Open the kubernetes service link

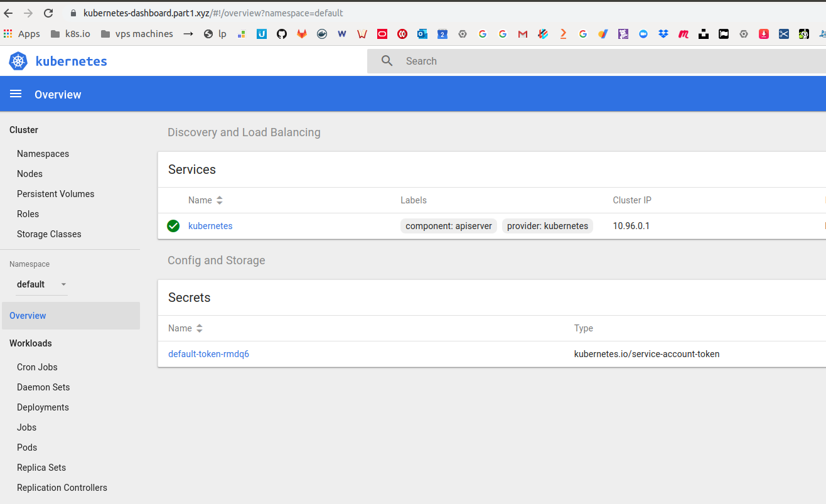(x=210, y=226)
